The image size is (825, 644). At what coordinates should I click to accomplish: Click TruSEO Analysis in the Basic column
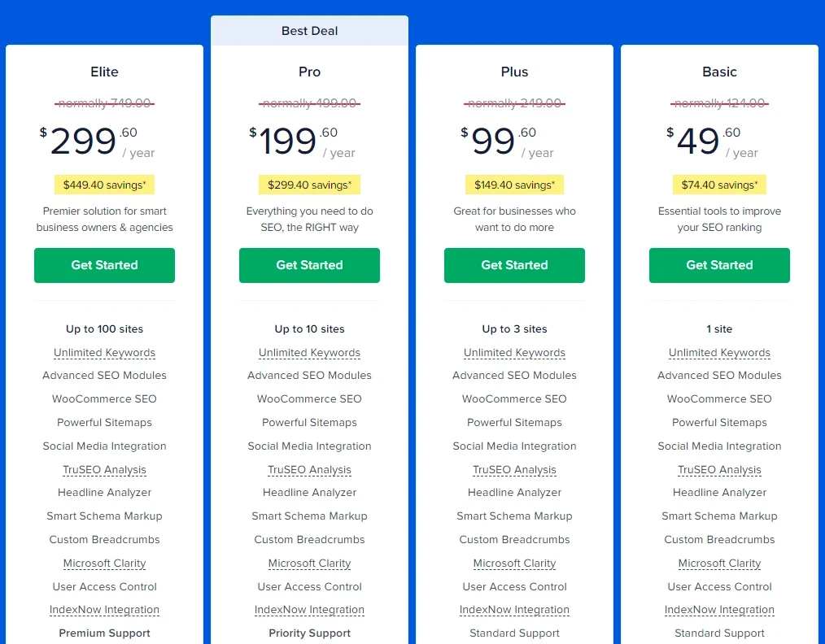pyautogui.click(x=719, y=470)
